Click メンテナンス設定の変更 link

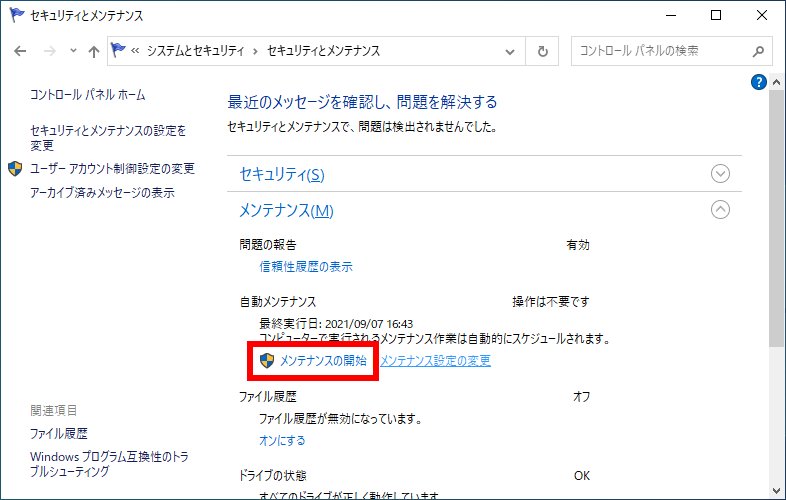(435, 361)
